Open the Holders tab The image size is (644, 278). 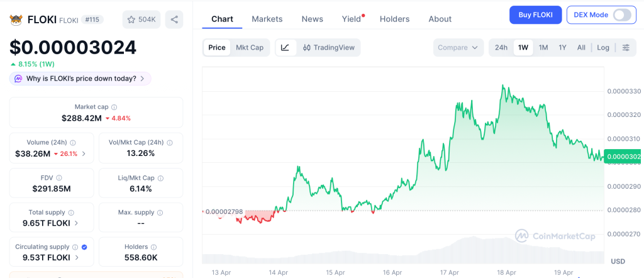click(x=394, y=19)
